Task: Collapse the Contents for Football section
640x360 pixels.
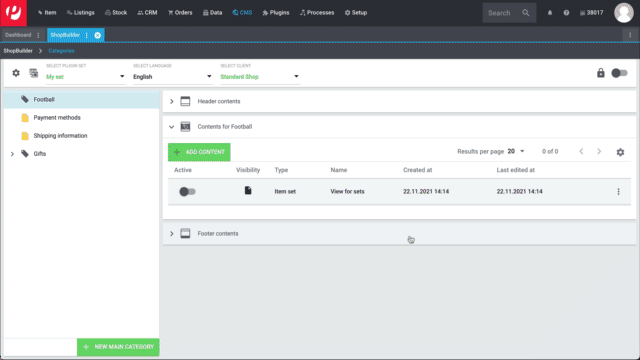Action: (171, 127)
